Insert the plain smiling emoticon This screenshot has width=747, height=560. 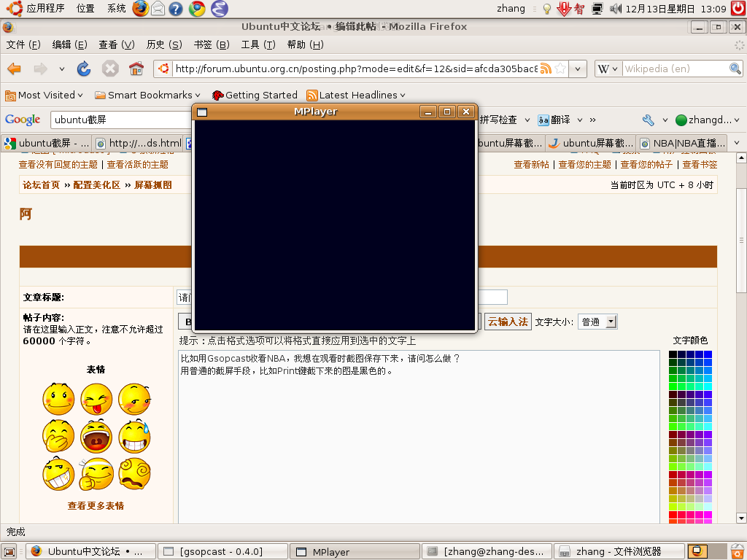pos(58,399)
